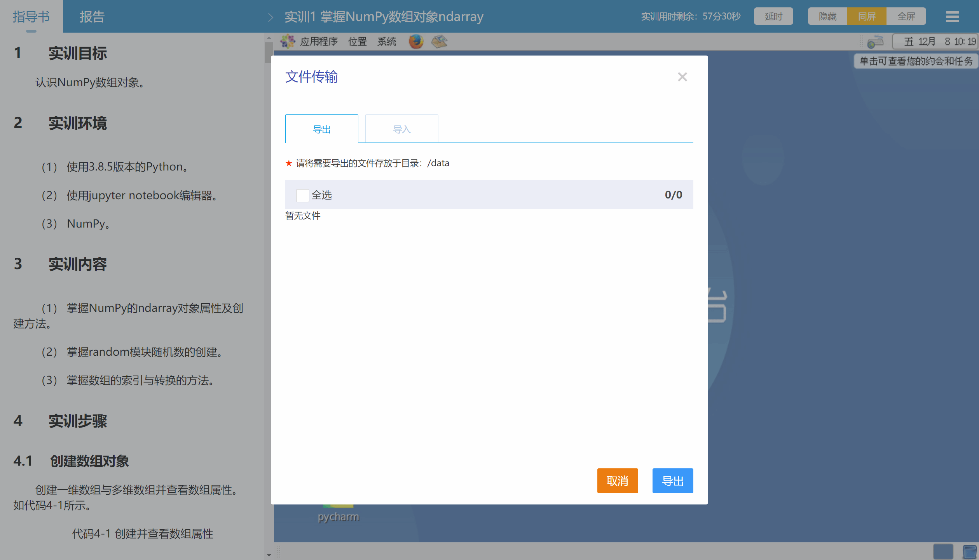
Task: Expand the collapse chevron beside title
Action: tap(271, 17)
